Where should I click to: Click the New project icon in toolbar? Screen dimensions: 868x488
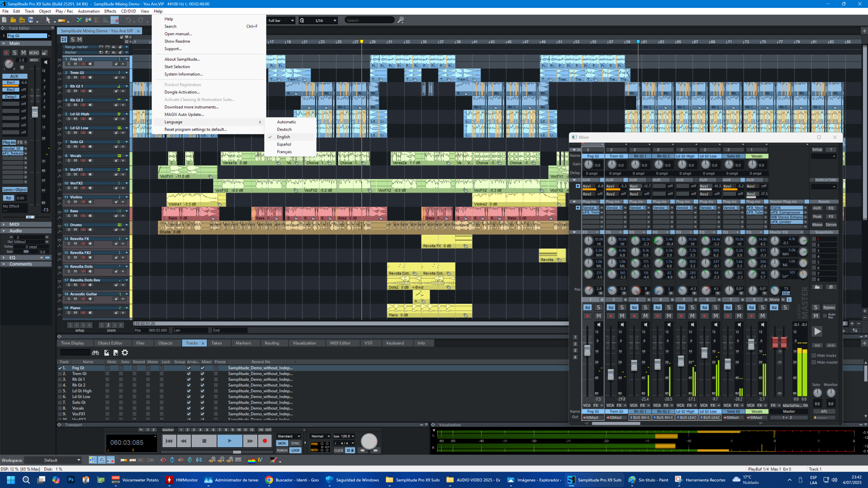pyautogui.click(x=4, y=20)
